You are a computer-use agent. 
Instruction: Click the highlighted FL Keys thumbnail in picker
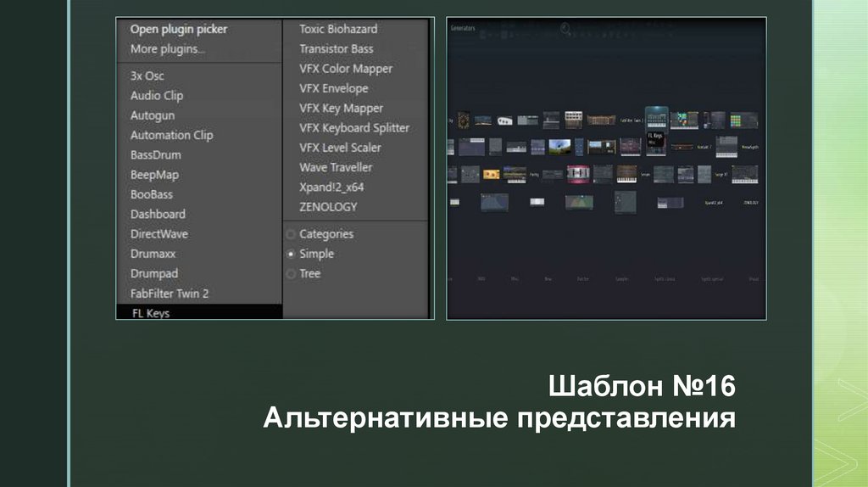click(x=657, y=119)
